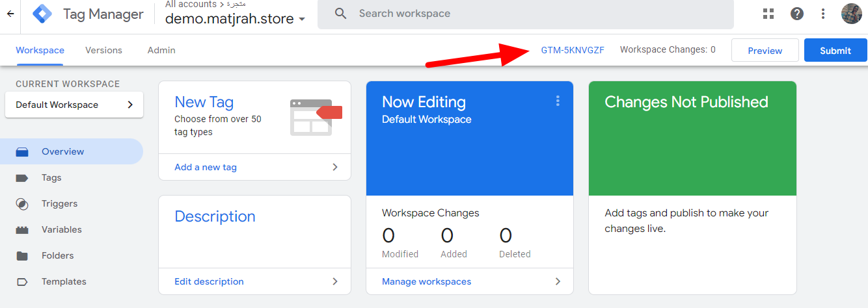This screenshot has width=868, height=308.
Task: Click the Variables sidebar icon
Action: point(22,229)
